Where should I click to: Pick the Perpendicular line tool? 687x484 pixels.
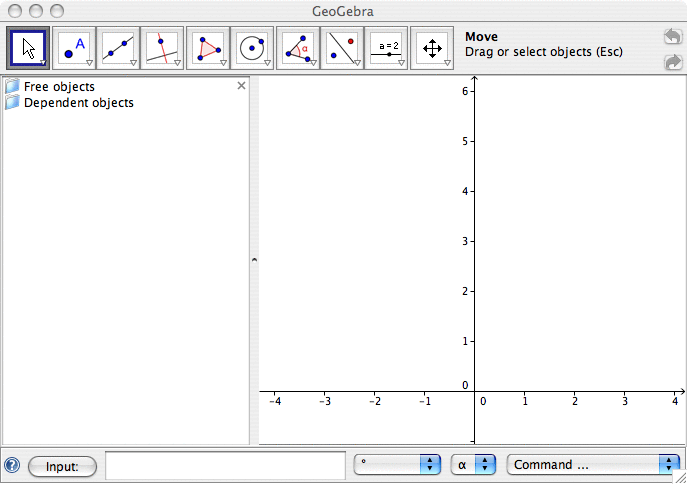[x=163, y=47]
